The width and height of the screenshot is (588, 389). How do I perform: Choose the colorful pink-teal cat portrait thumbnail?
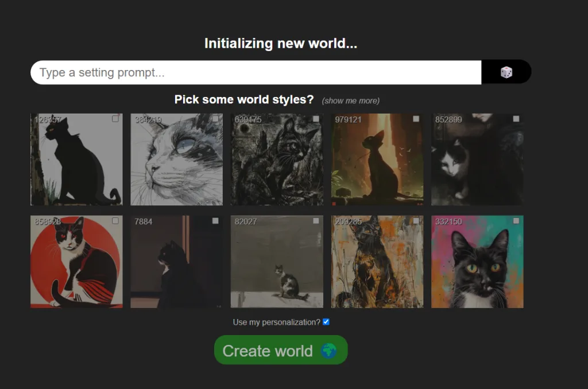point(477,263)
